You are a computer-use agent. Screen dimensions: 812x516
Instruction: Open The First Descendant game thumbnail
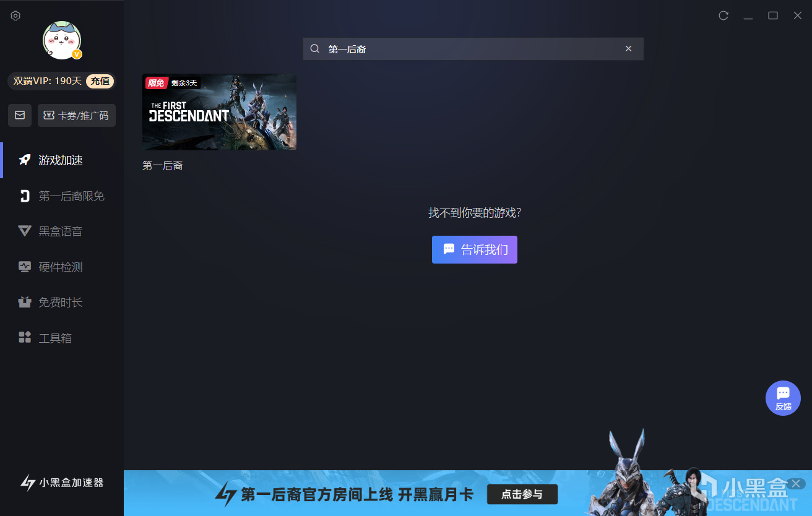click(219, 112)
